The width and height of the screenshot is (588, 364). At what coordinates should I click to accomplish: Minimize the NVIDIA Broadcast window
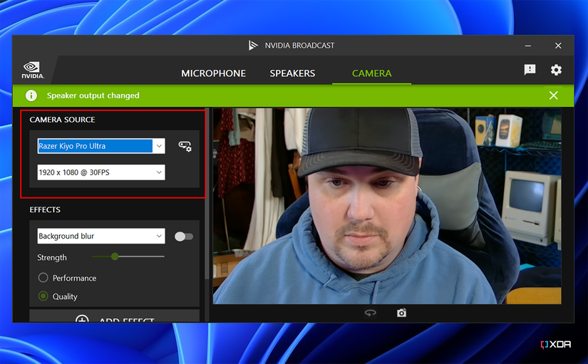pyautogui.click(x=528, y=46)
